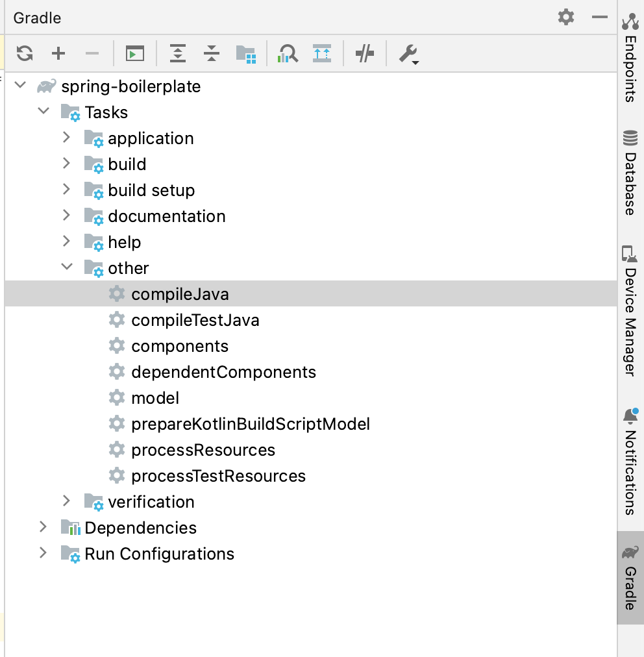Click the build setup label

pyautogui.click(x=151, y=191)
